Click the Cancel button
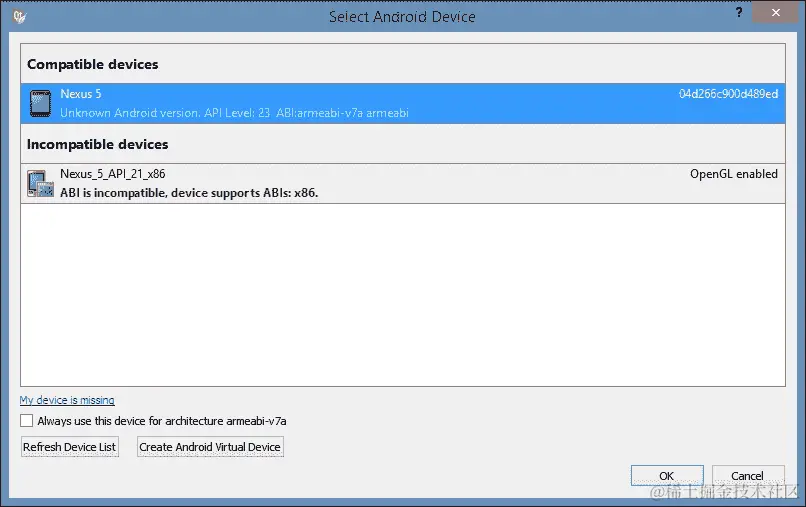Screen dimensions: 806x507 tap(747, 476)
